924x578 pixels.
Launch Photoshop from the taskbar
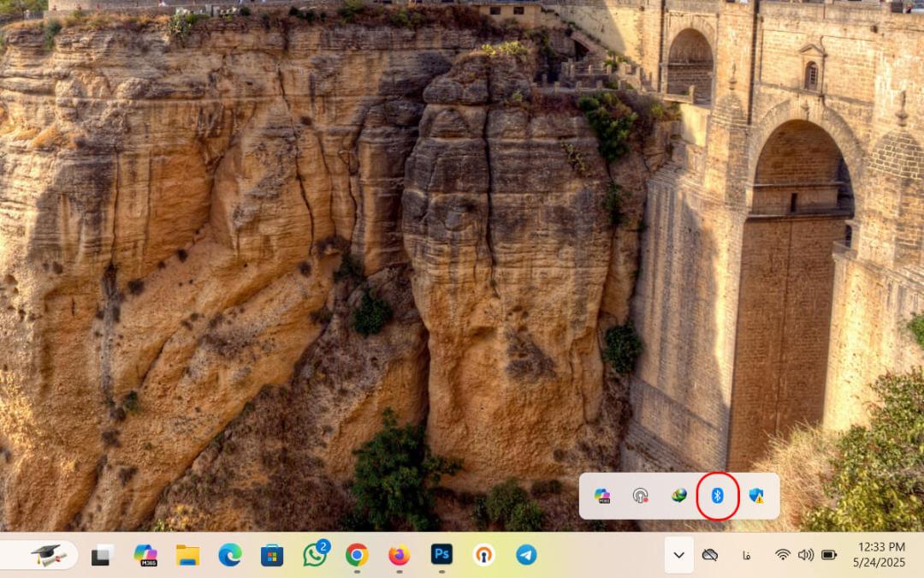[441, 554]
